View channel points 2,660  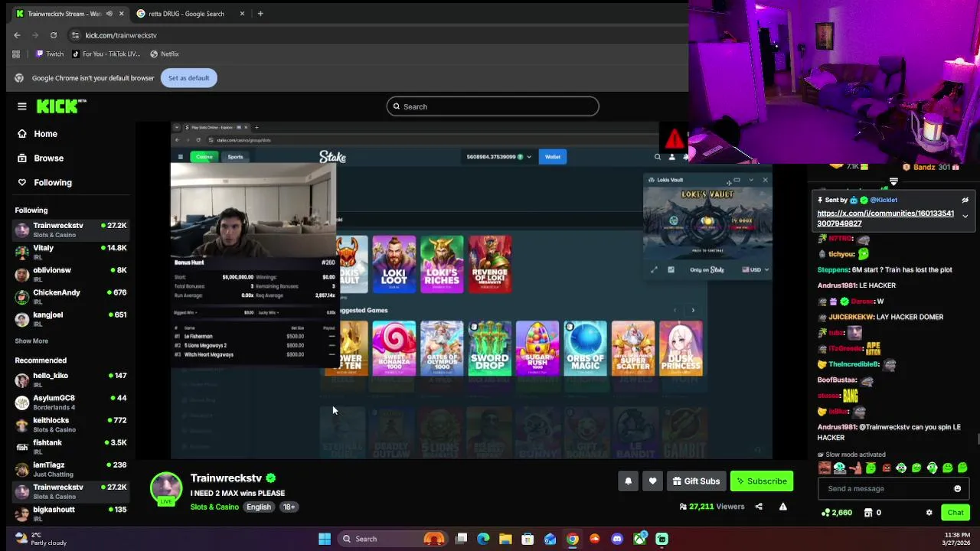(837, 513)
